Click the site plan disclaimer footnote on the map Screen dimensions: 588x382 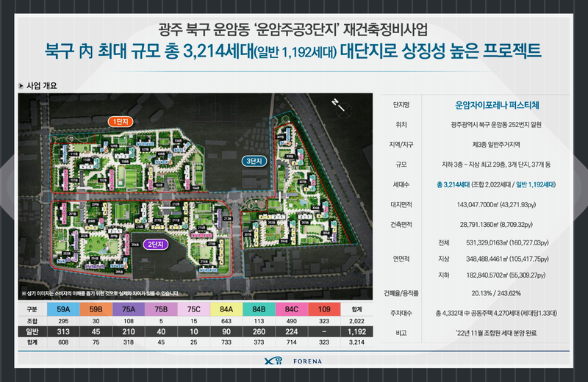pyautogui.click(x=100, y=294)
